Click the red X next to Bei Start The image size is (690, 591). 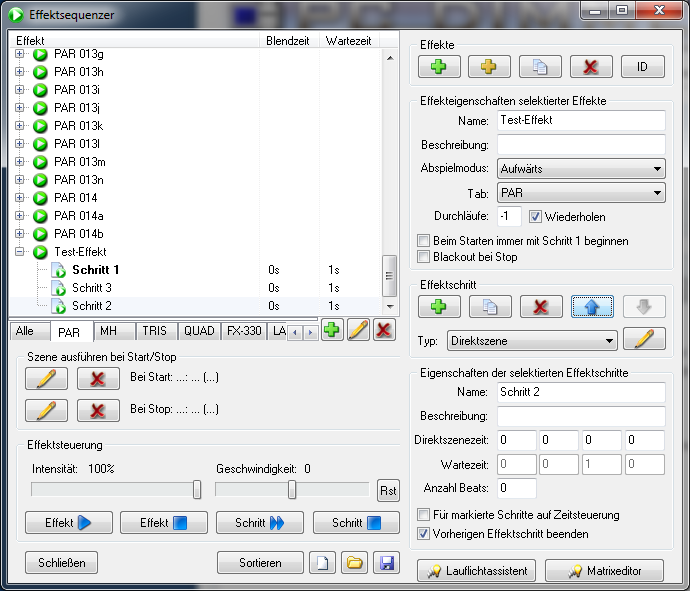(x=98, y=379)
